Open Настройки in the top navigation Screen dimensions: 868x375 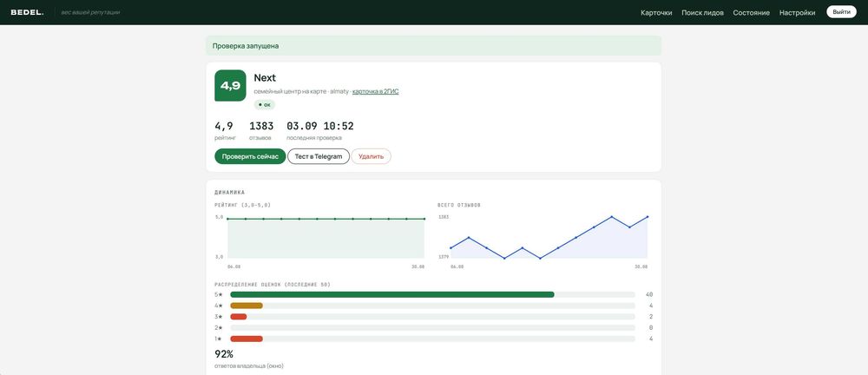pos(797,13)
